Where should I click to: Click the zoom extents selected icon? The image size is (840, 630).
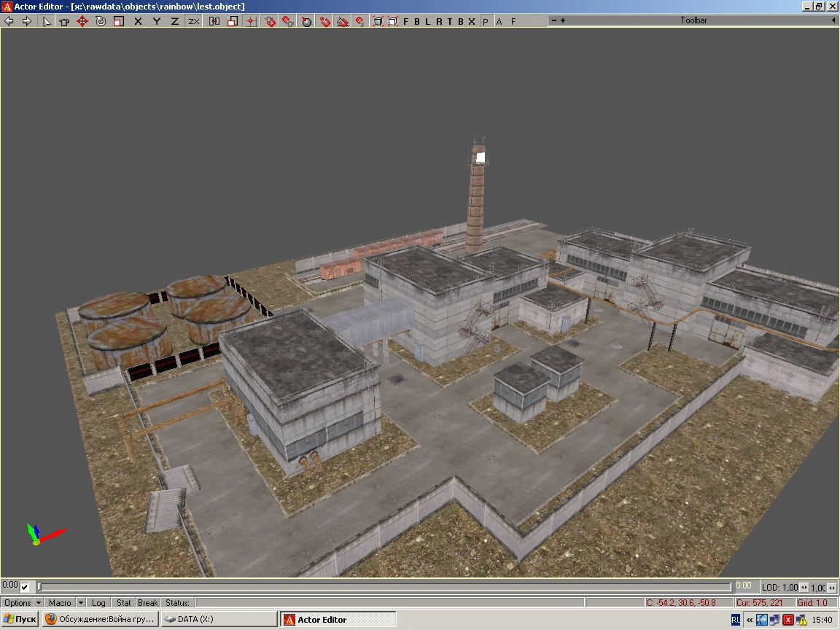pyautogui.click(x=393, y=21)
